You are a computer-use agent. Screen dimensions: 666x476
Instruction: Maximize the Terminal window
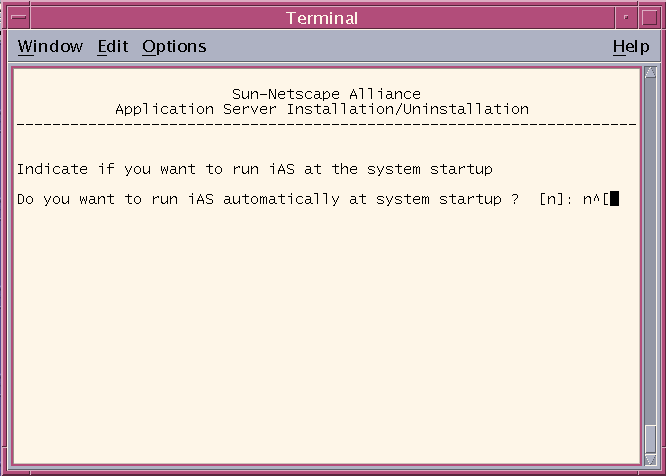649,17
